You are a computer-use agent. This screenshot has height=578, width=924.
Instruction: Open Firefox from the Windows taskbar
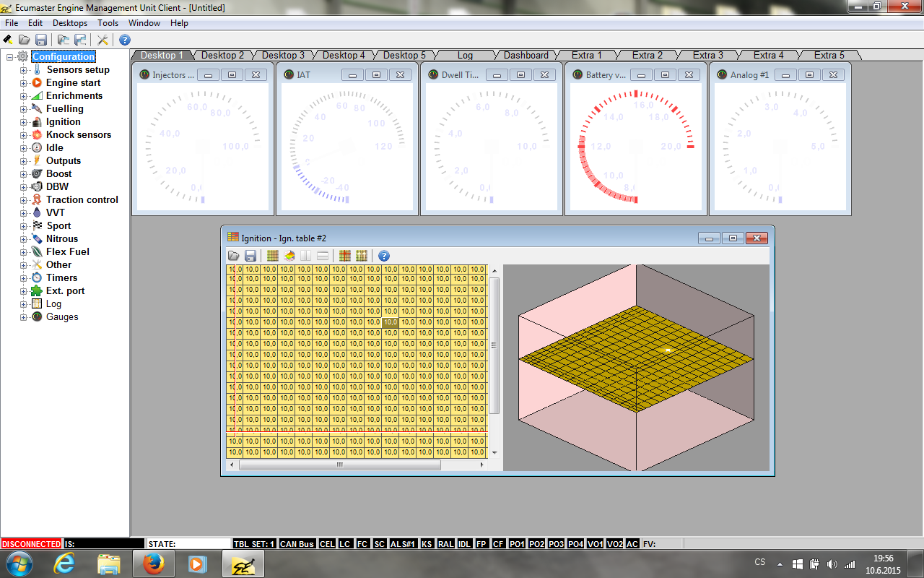153,563
